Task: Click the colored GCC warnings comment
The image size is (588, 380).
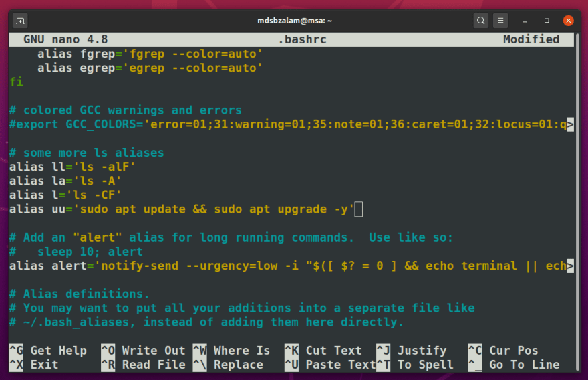Action: coord(125,110)
